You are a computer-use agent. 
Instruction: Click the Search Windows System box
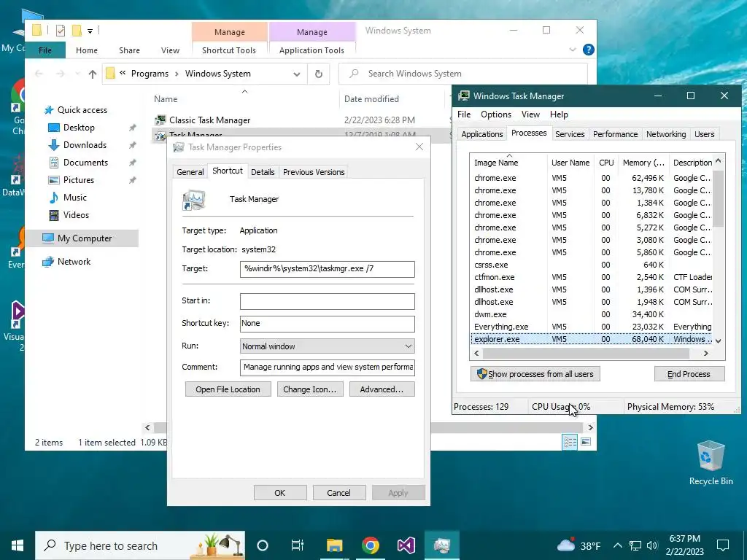pos(463,74)
